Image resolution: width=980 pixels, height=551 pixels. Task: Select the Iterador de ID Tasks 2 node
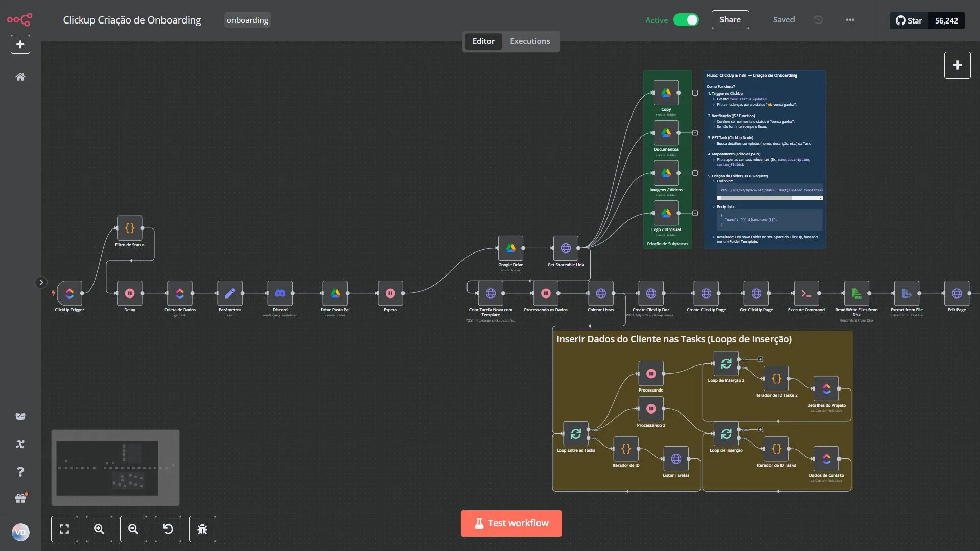pyautogui.click(x=776, y=379)
